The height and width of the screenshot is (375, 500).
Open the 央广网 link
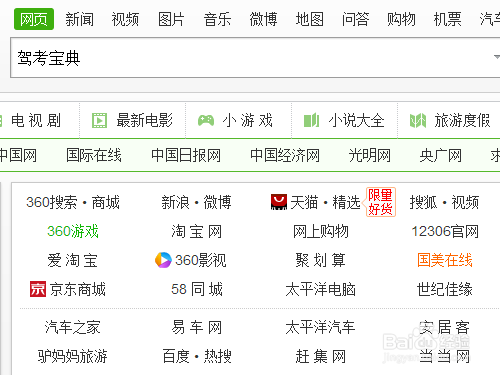[441, 155]
